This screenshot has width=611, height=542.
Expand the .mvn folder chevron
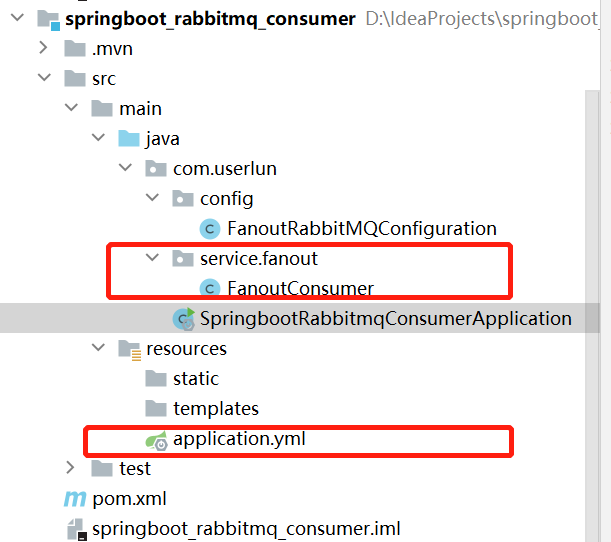pyautogui.click(x=44, y=48)
